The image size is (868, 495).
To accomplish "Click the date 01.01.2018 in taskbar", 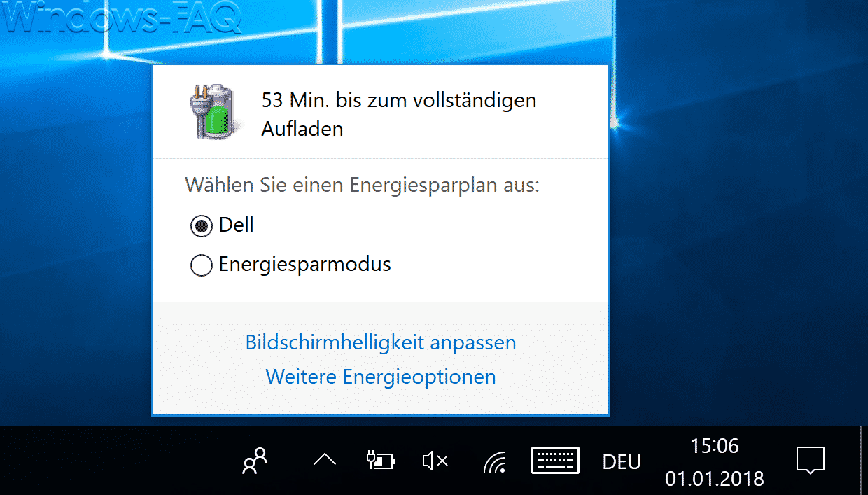I will [x=715, y=480].
